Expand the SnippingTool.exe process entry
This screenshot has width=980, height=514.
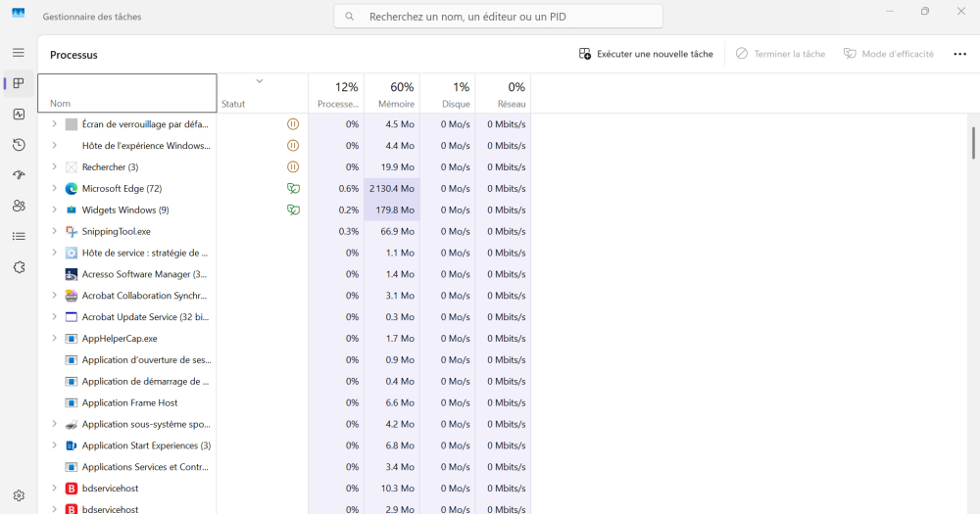pos(54,231)
